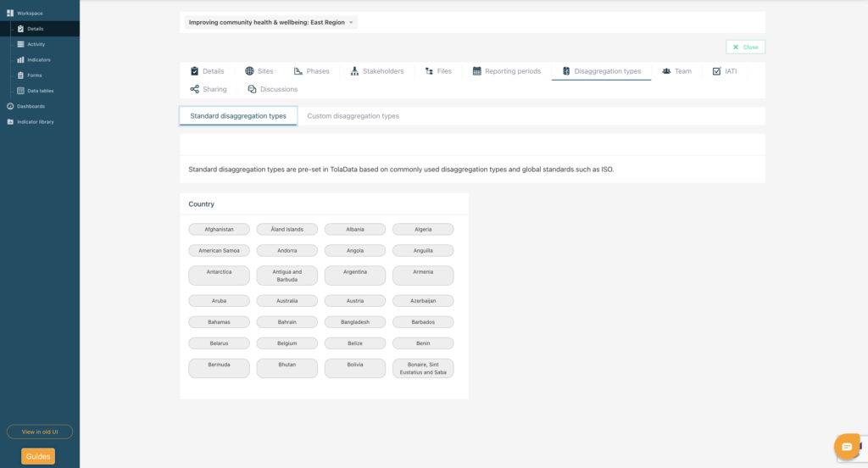The image size is (868, 468).
Task: Switch to the Sites tab label
Action: click(265, 71)
